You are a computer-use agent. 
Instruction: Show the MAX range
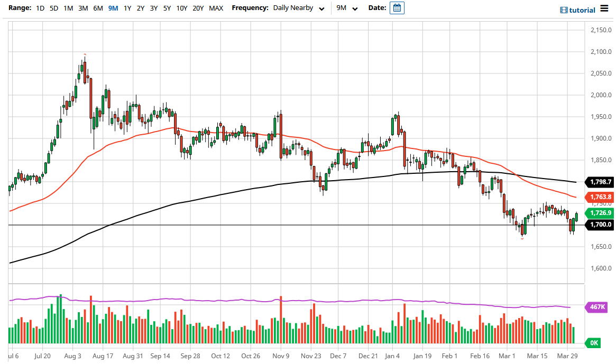pos(216,8)
